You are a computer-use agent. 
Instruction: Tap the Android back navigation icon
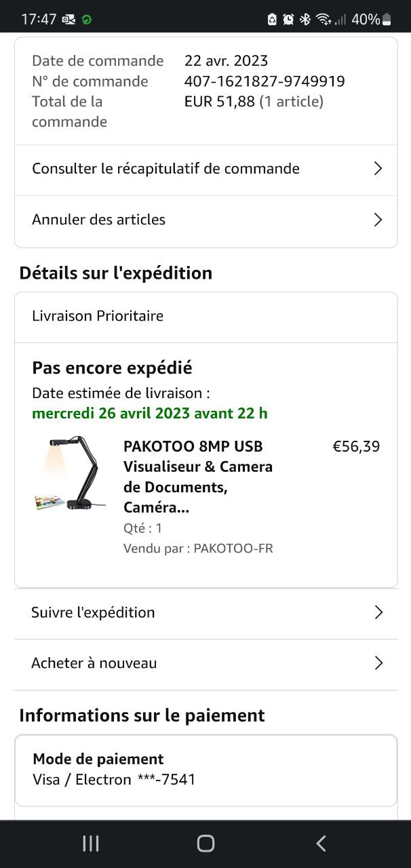[x=321, y=843]
